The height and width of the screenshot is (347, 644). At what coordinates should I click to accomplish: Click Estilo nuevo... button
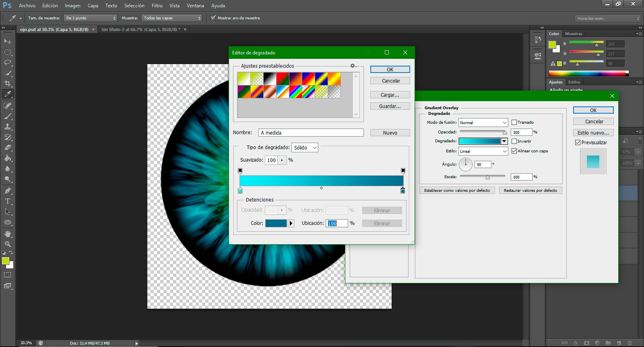point(593,133)
